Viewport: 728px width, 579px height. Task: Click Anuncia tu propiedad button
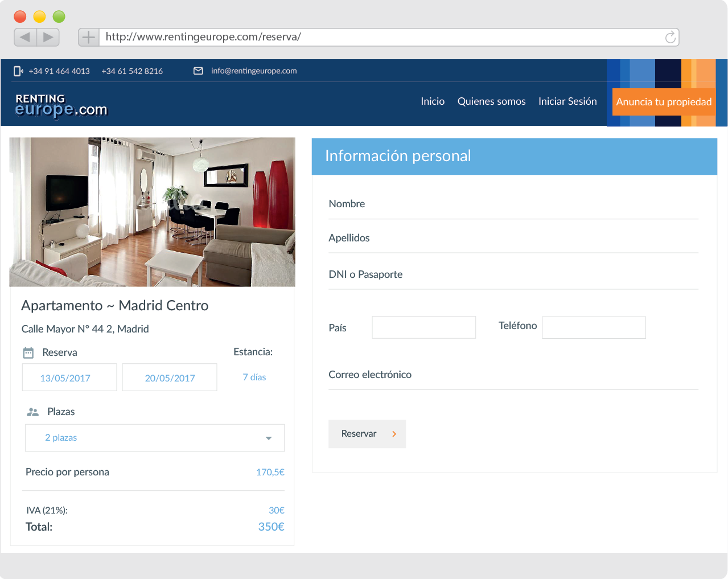tap(664, 102)
